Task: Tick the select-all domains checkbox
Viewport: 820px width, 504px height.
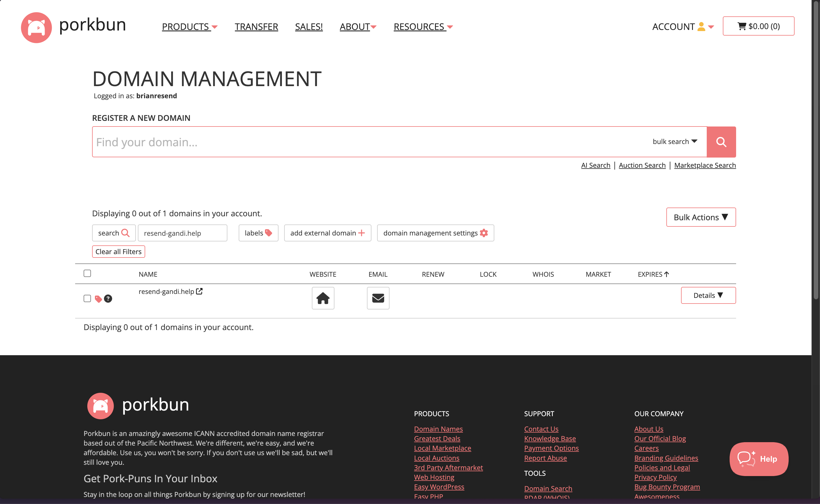Action: tap(87, 273)
